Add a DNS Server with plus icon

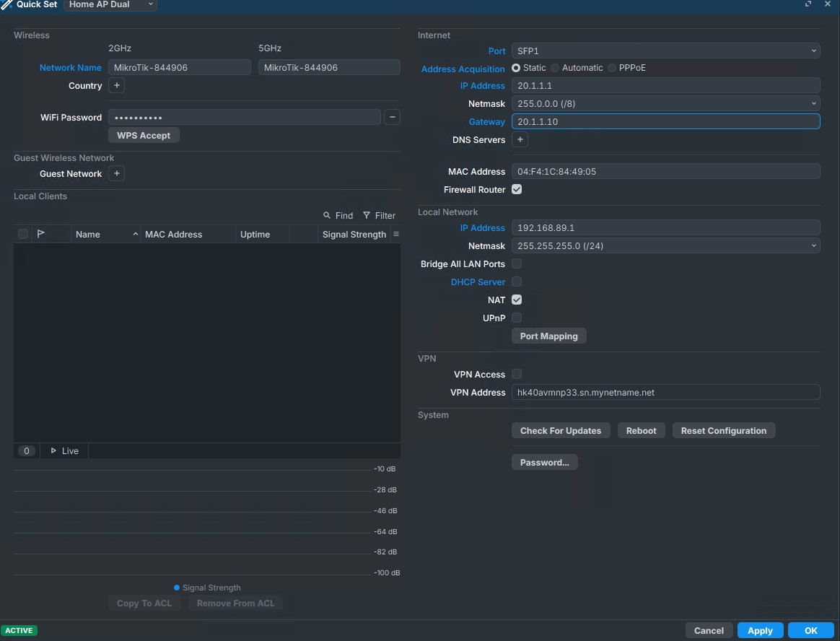519,140
